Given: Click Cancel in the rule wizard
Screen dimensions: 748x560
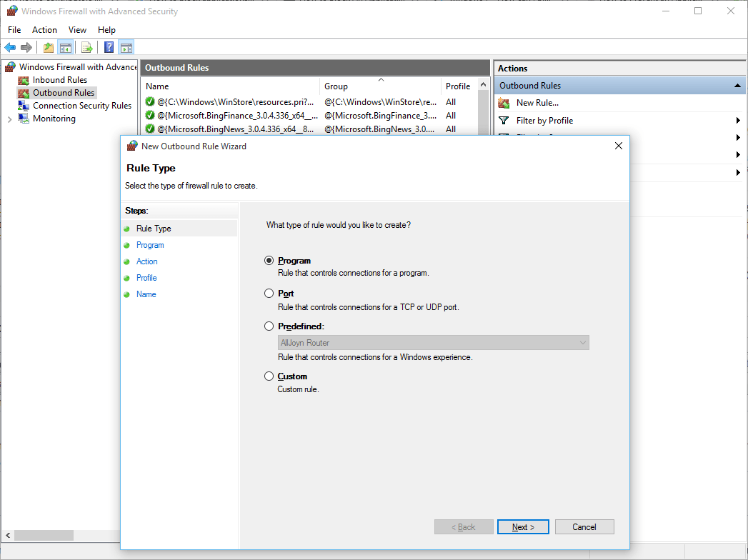Looking at the screenshot, I should coord(584,527).
